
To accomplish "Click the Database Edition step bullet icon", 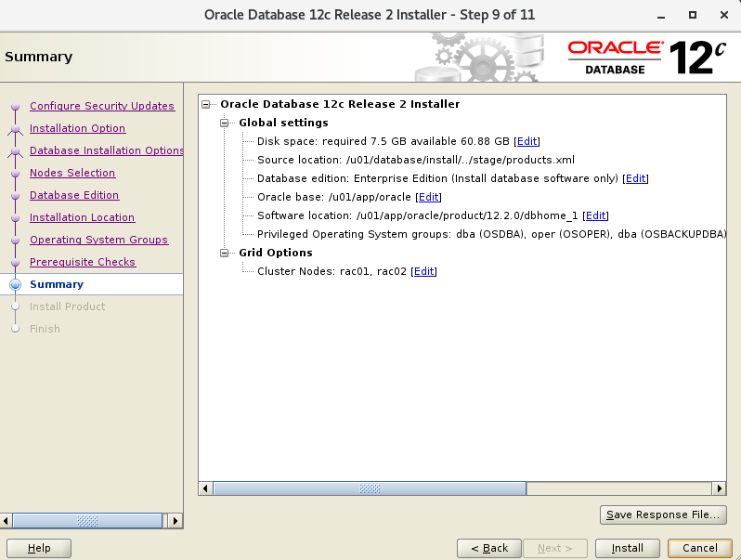I will [15, 195].
